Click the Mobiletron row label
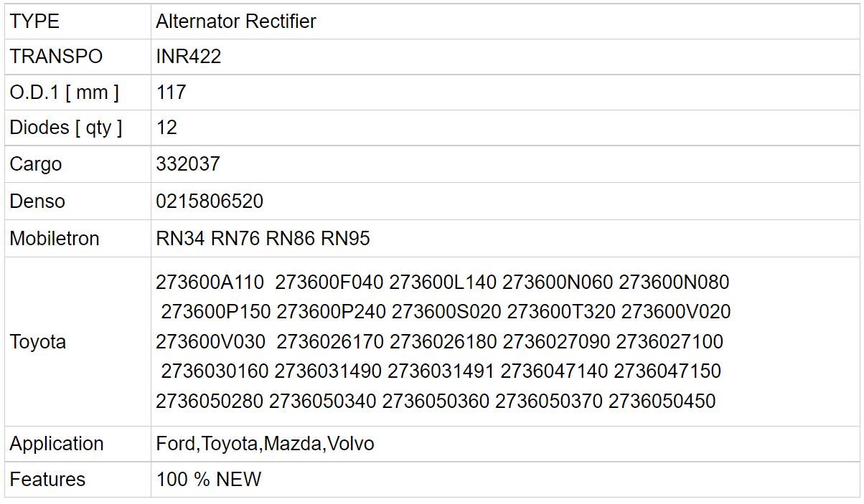Screen dimensions: 864x504 click(x=55, y=239)
